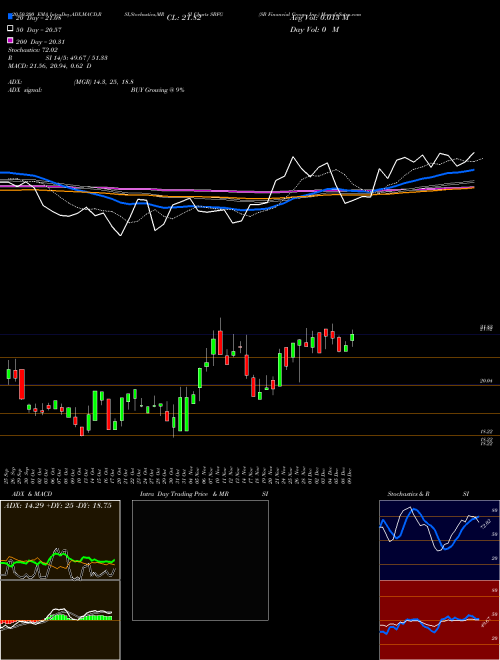The image size is (500, 660).
Task: Click the Stochastics & RSI panel title
Action: click(428, 494)
